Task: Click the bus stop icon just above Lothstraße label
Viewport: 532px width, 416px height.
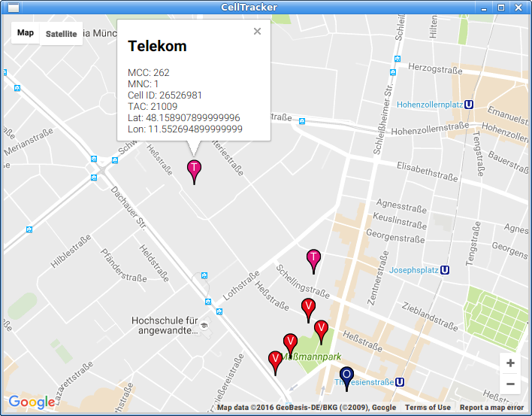Action: (204, 275)
